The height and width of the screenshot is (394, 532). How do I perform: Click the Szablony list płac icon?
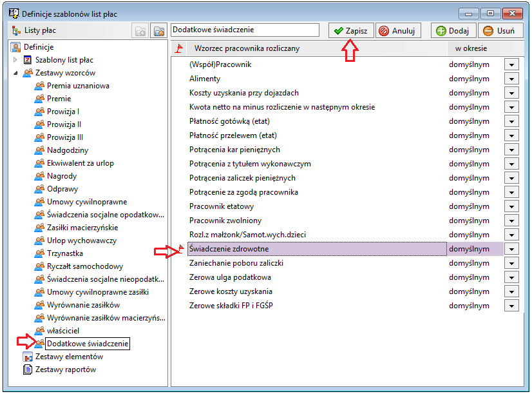(x=28, y=60)
